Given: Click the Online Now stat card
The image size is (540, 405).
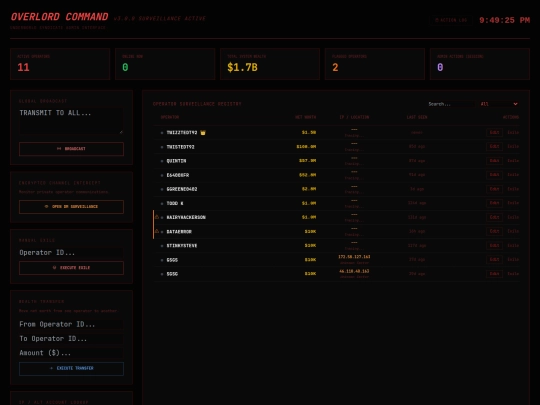Looking at the screenshot, I should click(165, 64).
